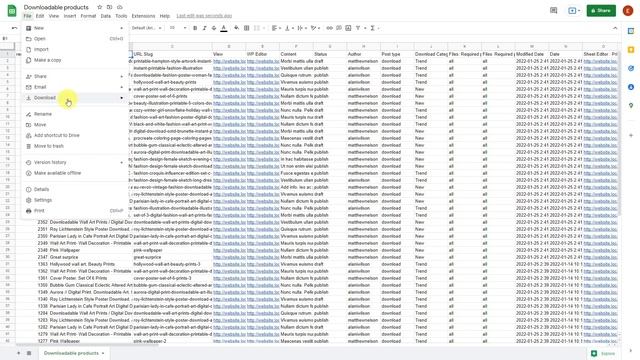Toggle italic formatting

coord(204,28)
